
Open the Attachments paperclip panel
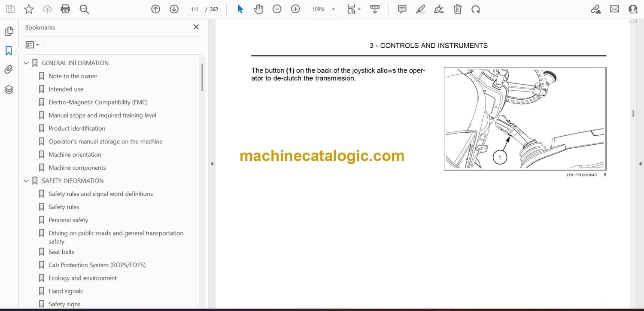point(9,70)
